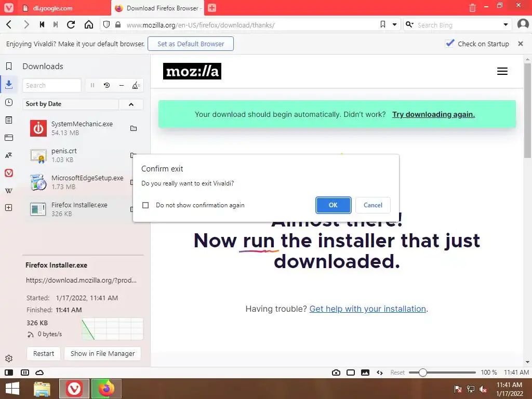Image resolution: width=532 pixels, height=399 pixels.
Task: Pause the selected download
Action: pos(92,86)
